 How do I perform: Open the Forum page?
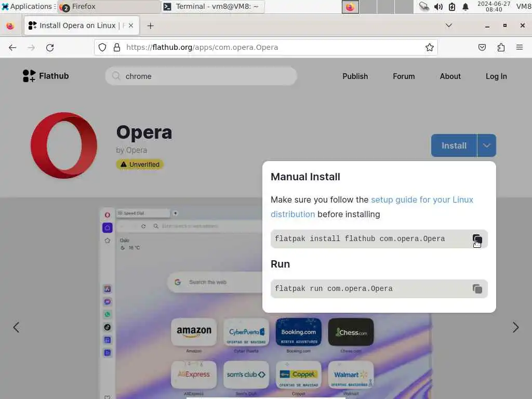point(404,76)
